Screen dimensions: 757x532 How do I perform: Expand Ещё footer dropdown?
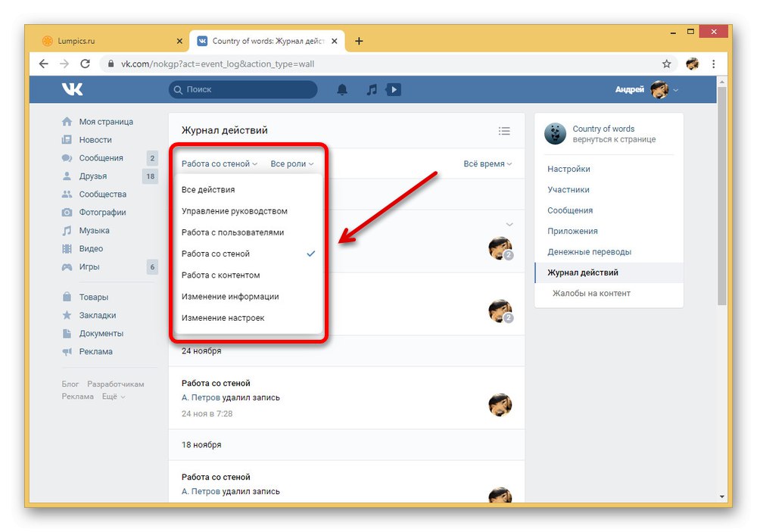[x=114, y=397]
